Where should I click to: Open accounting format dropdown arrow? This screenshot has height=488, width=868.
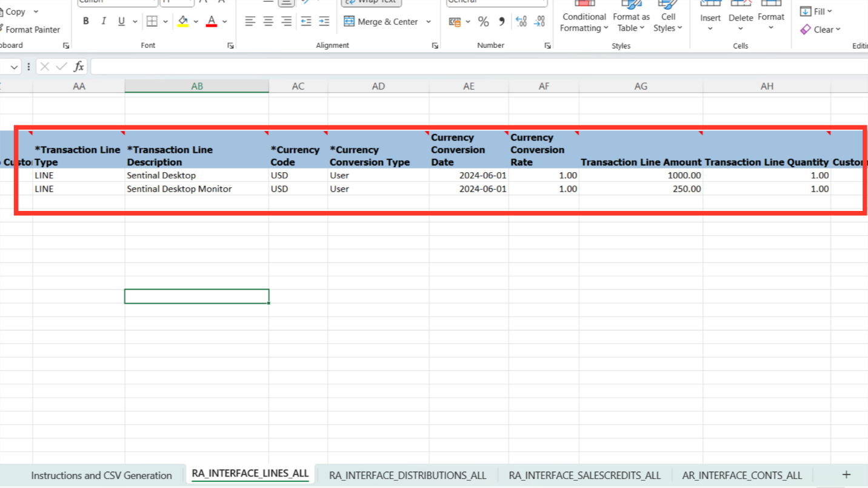point(468,22)
